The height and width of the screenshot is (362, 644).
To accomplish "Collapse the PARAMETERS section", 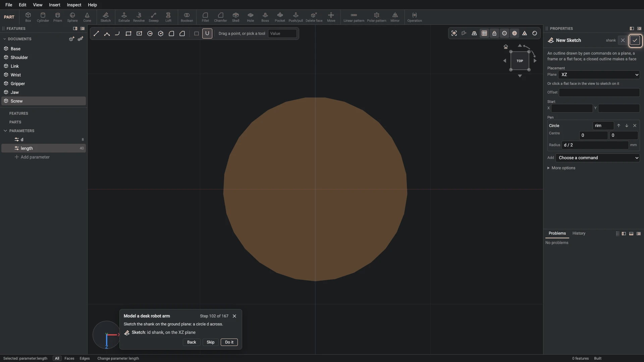I will coord(5,131).
